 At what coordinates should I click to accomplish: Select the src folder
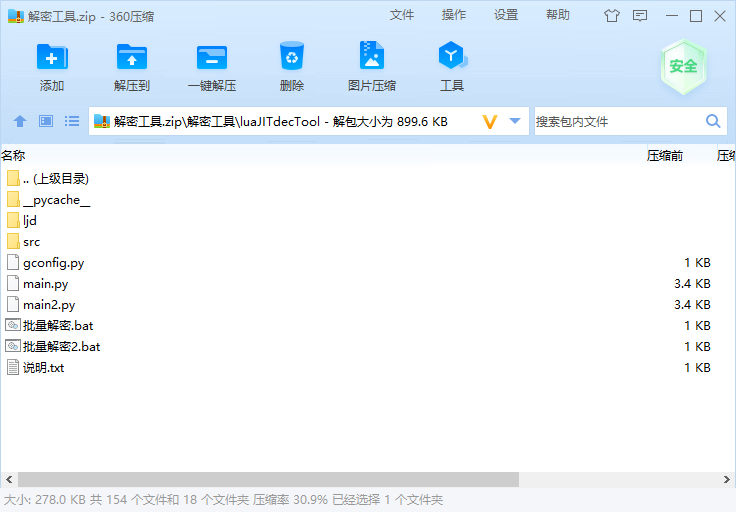point(368,242)
